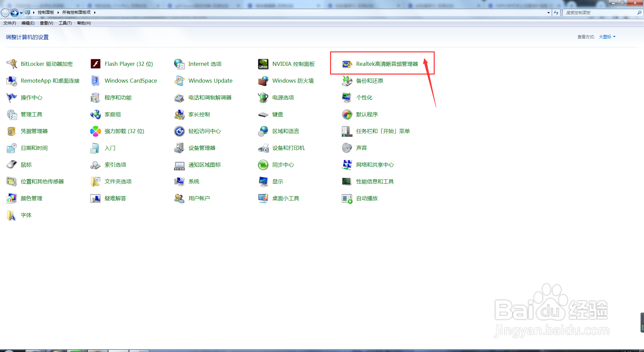The height and width of the screenshot is (352, 644).
Task: Open 强力卸载 (32 位) icon
Action: click(96, 131)
